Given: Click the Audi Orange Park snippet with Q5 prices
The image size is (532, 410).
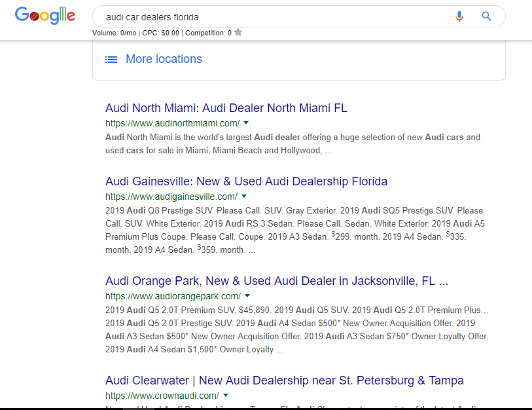Looking at the screenshot, I should click(297, 329).
